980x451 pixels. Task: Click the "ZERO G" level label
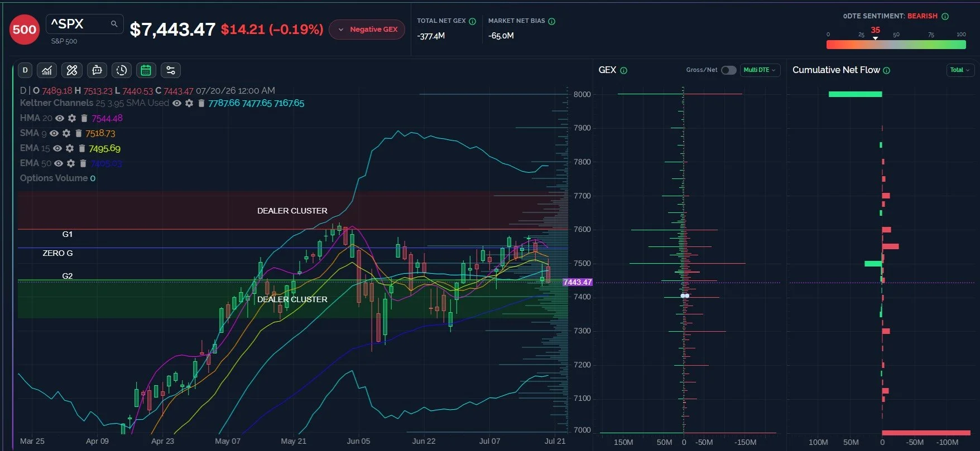click(58, 253)
